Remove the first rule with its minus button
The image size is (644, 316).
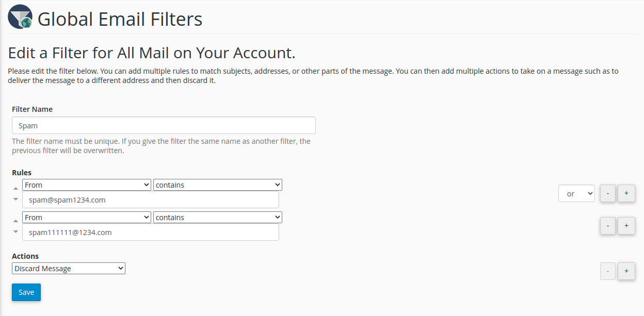tap(608, 193)
